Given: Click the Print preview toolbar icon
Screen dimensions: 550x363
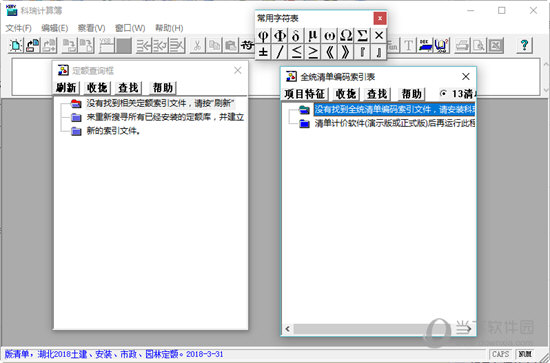Looking at the screenshot, I should coord(479,46).
